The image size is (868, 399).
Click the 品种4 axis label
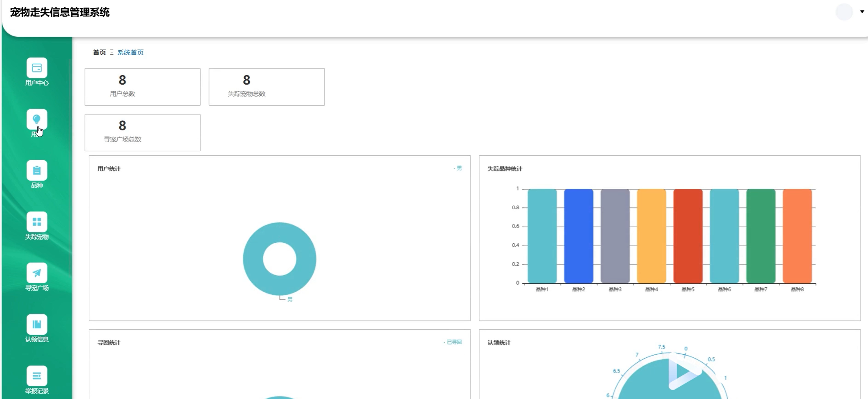tap(652, 289)
